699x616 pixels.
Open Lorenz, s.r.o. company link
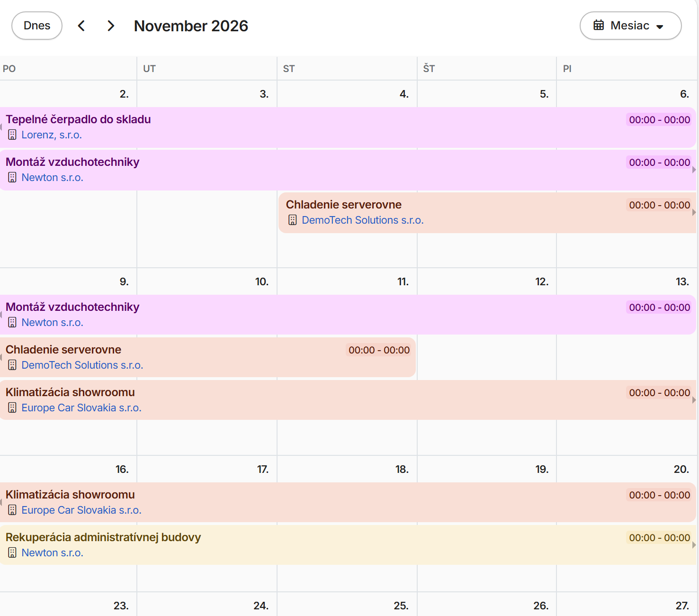[52, 135]
